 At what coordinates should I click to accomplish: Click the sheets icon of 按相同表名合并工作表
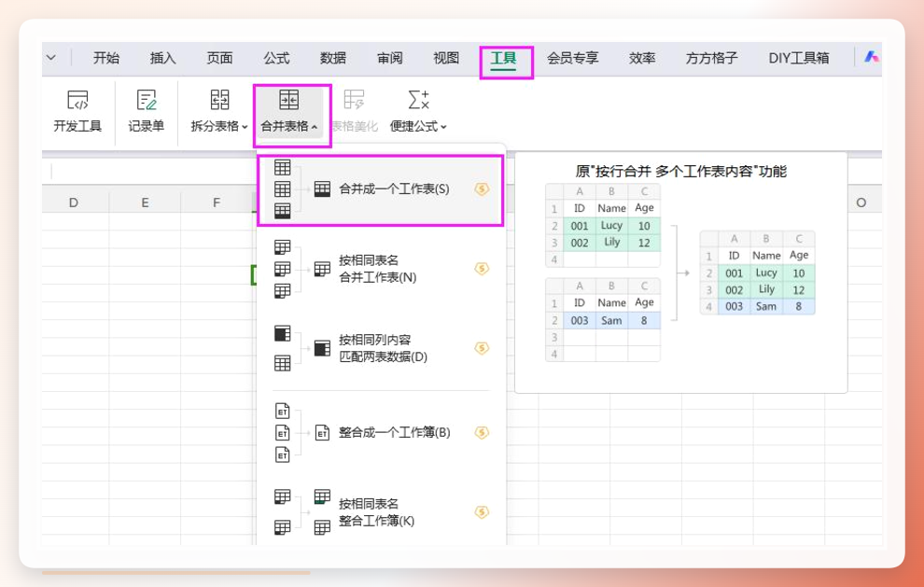(x=282, y=269)
